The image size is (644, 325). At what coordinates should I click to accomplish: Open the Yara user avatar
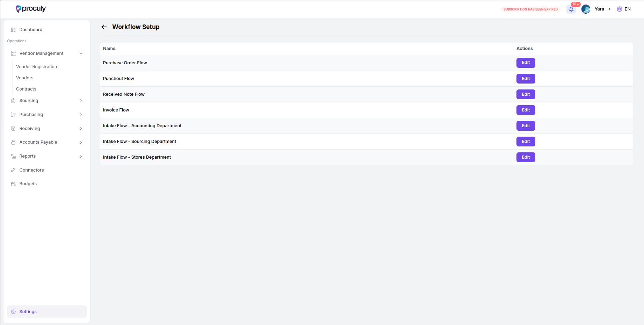click(x=586, y=9)
